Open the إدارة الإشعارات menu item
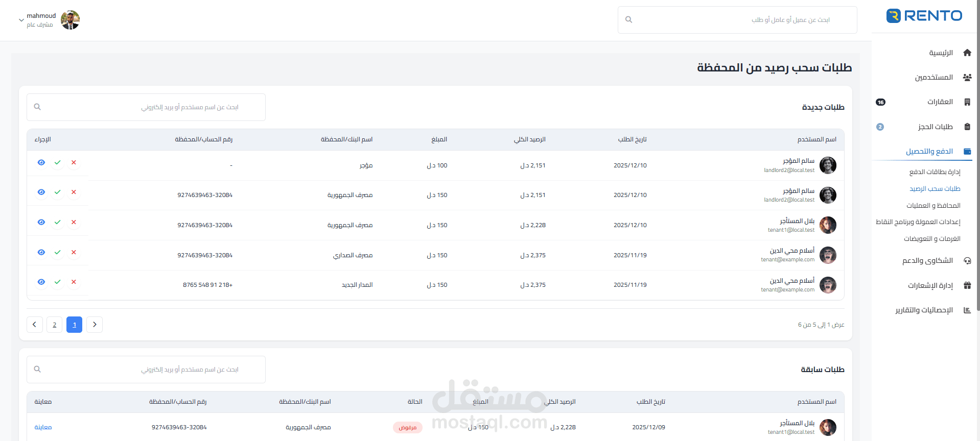The height and width of the screenshot is (441, 980). click(x=930, y=285)
